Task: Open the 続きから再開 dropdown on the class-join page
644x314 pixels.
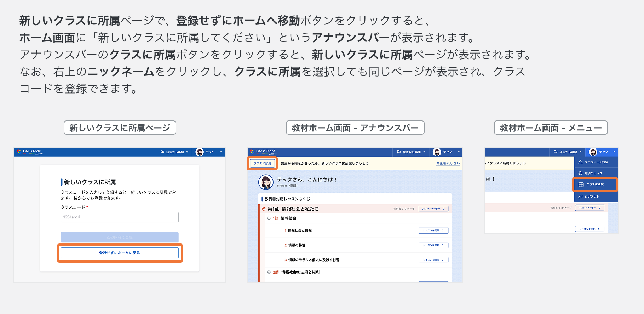Action: pyautogui.click(x=174, y=152)
